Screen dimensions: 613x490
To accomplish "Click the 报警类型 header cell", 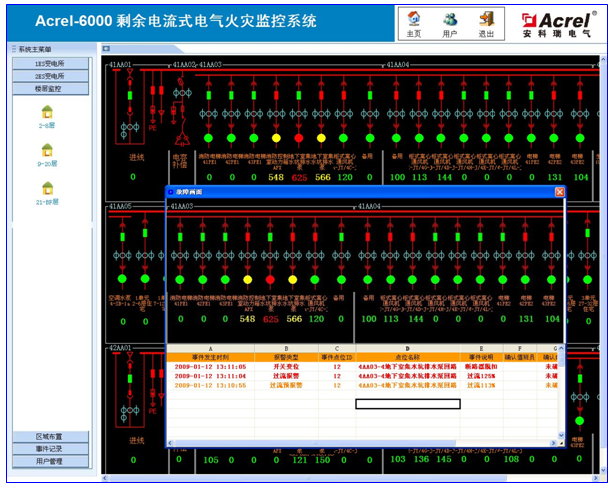I will (x=286, y=357).
